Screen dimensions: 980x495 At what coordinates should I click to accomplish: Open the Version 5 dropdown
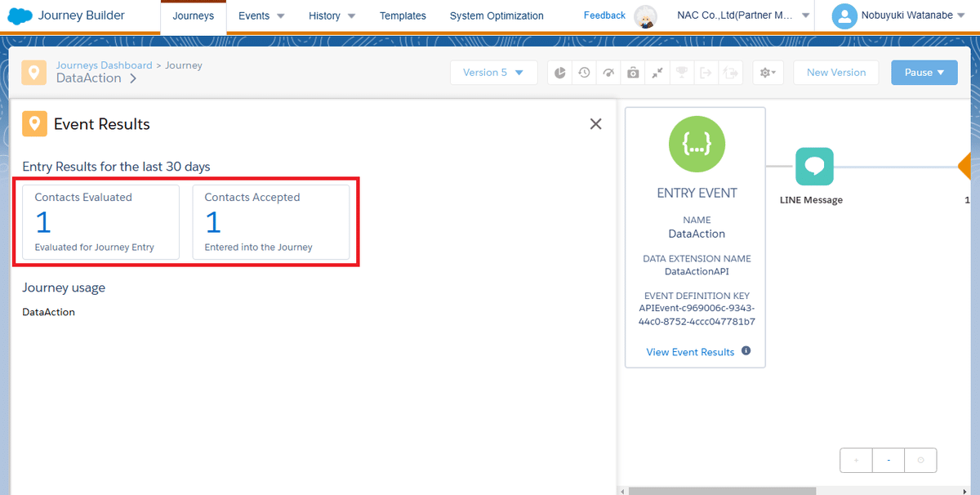(x=493, y=73)
